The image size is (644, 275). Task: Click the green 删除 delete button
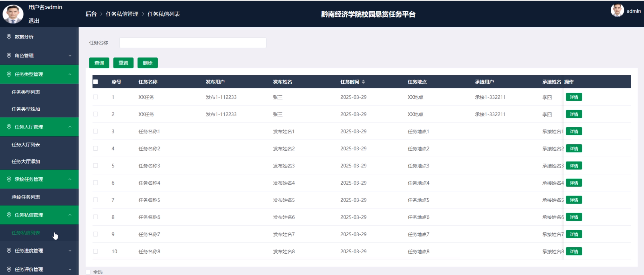coord(148,63)
